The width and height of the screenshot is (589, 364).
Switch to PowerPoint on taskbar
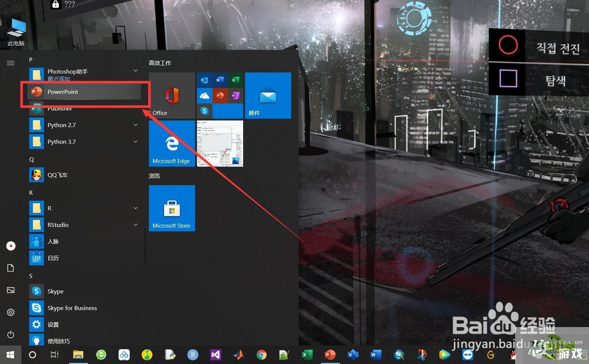click(x=330, y=355)
